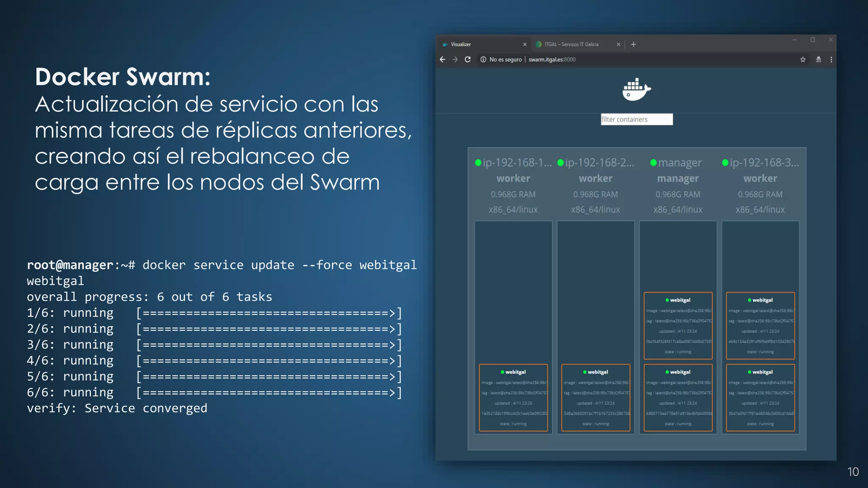Close the ITGAL – Servizos IT Galicia tab
Screen dimensions: 868x488
(618, 44)
